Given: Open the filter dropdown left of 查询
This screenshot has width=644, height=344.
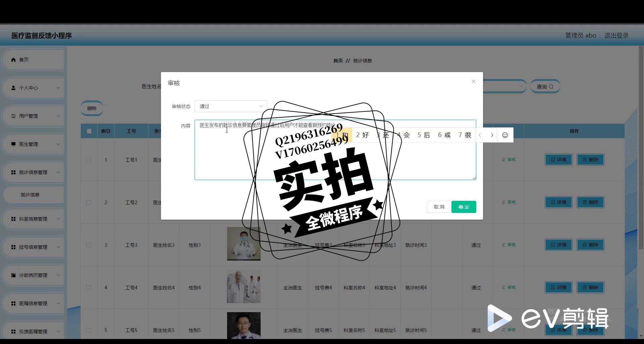Looking at the screenshot, I should (504, 87).
